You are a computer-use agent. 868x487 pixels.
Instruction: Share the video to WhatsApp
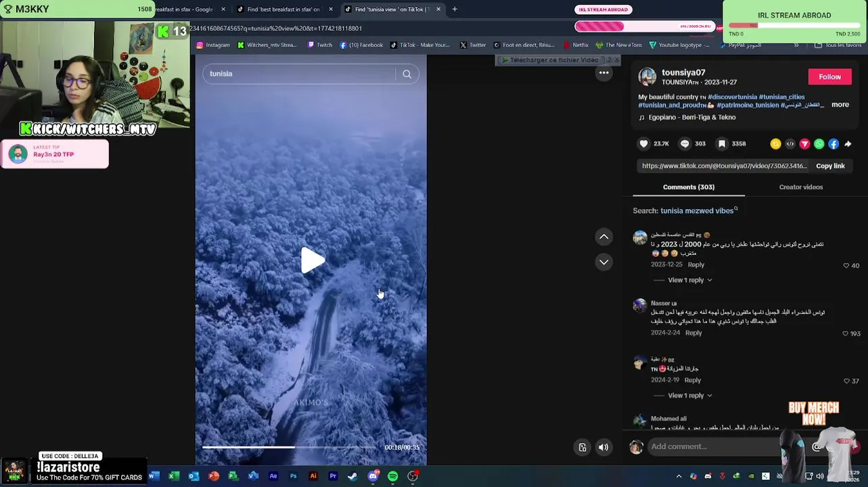point(819,143)
